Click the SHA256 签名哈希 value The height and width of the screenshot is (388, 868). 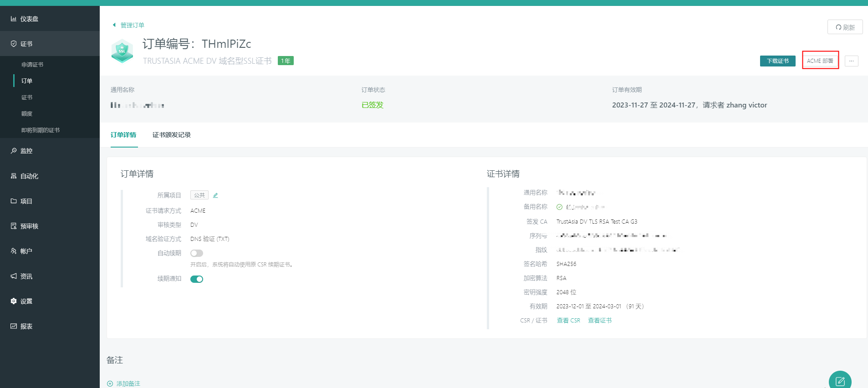[x=566, y=264]
